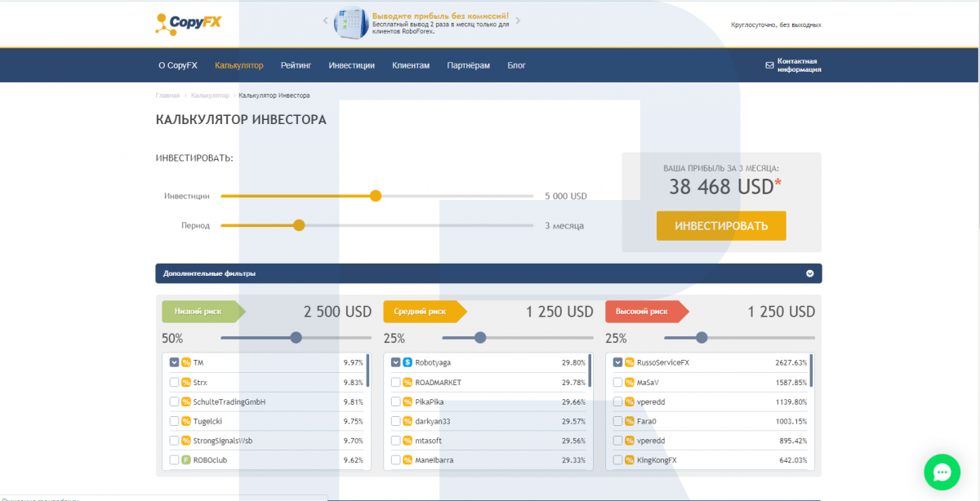The height and width of the screenshot is (501, 980).
Task: Select the Низкий риск green label
Action: click(x=203, y=311)
